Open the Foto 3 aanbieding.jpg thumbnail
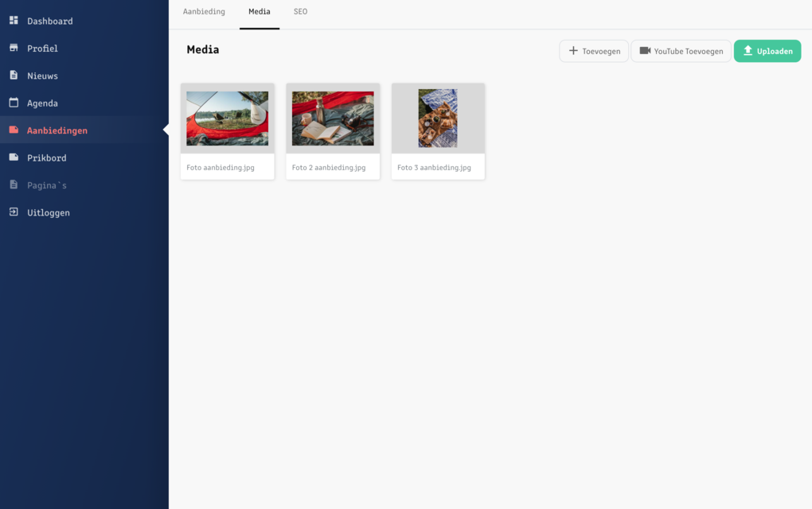The image size is (812, 509). click(438, 119)
